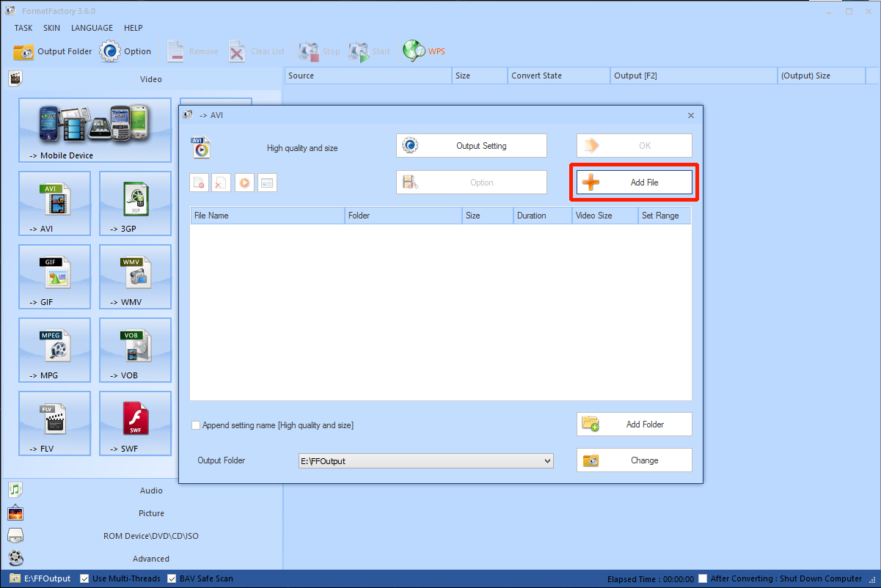Click the Start conversion toolbar button
Screen dimensions: 881x588
tap(369, 51)
